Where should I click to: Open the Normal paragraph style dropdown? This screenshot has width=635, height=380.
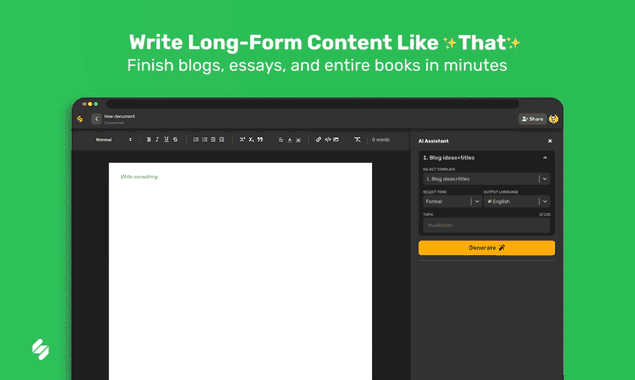114,139
